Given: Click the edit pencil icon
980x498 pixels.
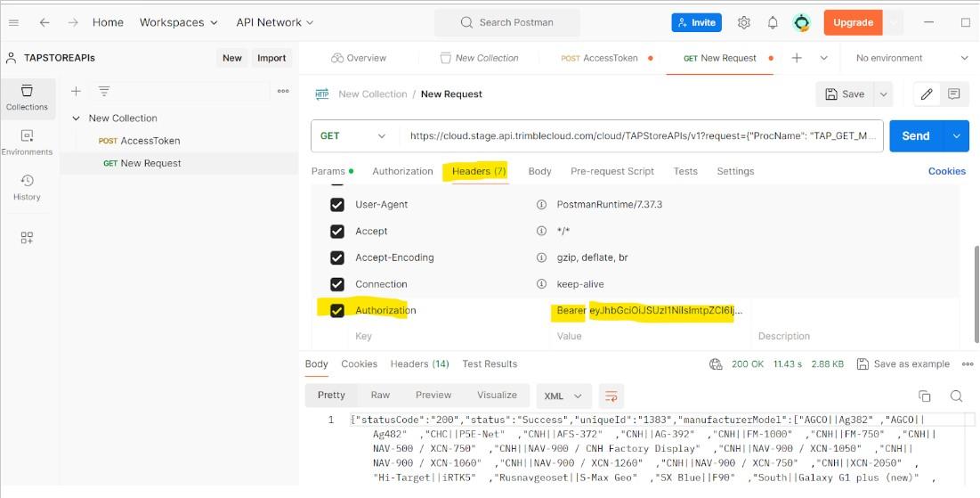Looking at the screenshot, I should click(927, 94).
